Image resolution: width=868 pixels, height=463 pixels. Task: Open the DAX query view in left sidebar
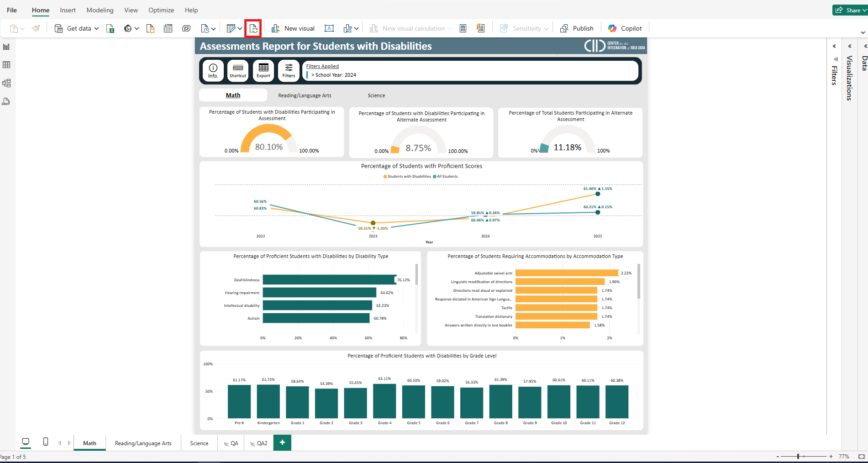(x=6, y=101)
